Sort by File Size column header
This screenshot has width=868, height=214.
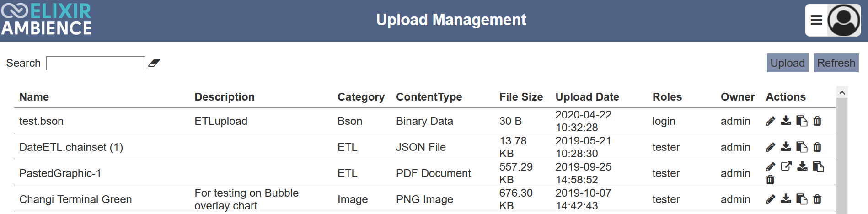point(521,97)
